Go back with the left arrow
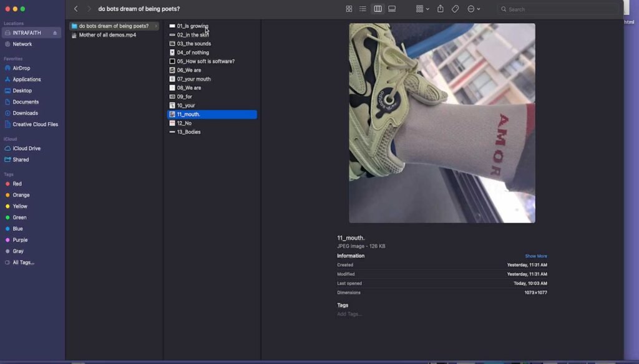The width and height of the screenshot is (639, 364). click(x=76, y=9)
